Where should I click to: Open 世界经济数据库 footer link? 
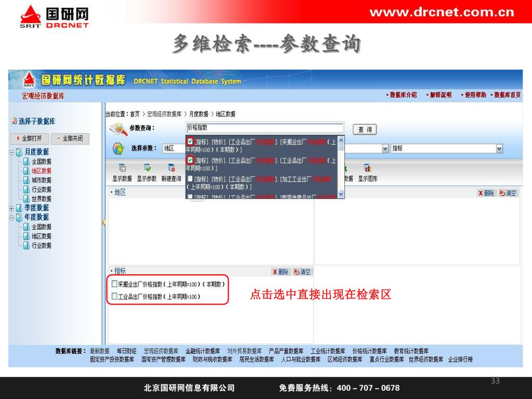426,360
